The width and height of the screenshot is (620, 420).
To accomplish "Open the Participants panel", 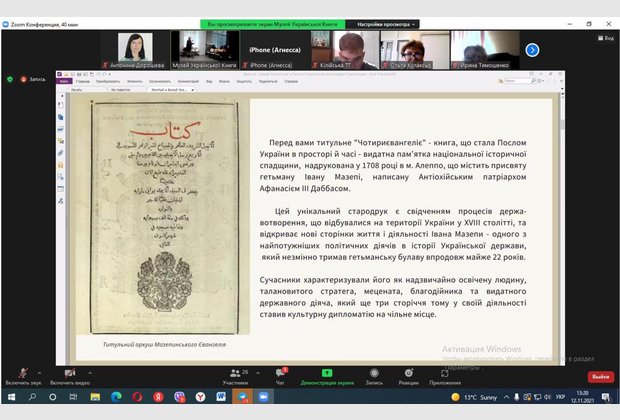I will 236,372.
